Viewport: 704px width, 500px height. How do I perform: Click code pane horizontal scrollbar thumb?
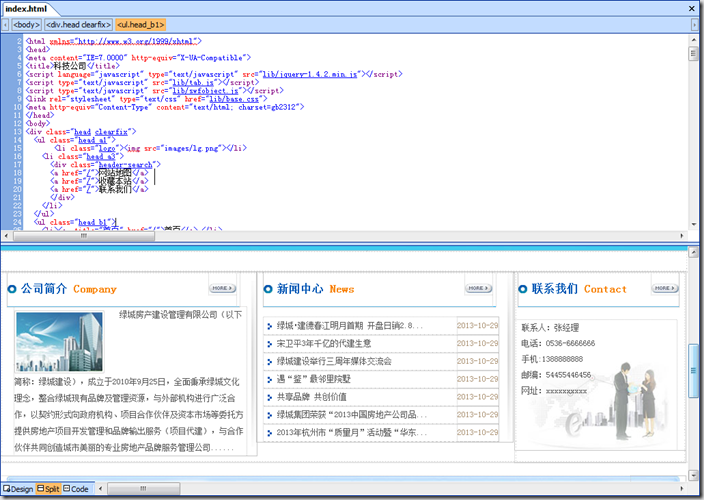pos(84,236)
